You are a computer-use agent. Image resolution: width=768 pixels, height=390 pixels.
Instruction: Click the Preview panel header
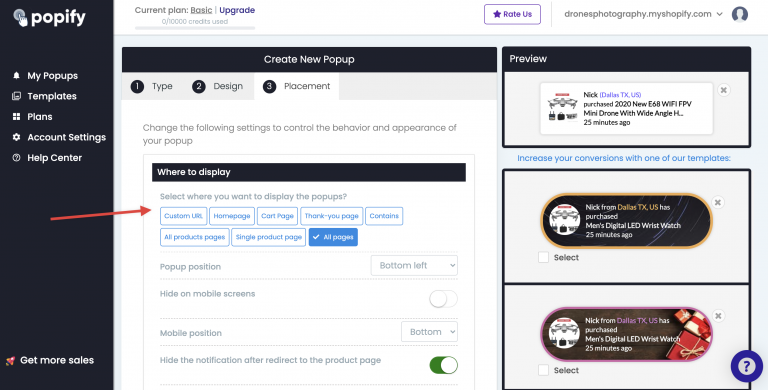(x=626, y=59)
